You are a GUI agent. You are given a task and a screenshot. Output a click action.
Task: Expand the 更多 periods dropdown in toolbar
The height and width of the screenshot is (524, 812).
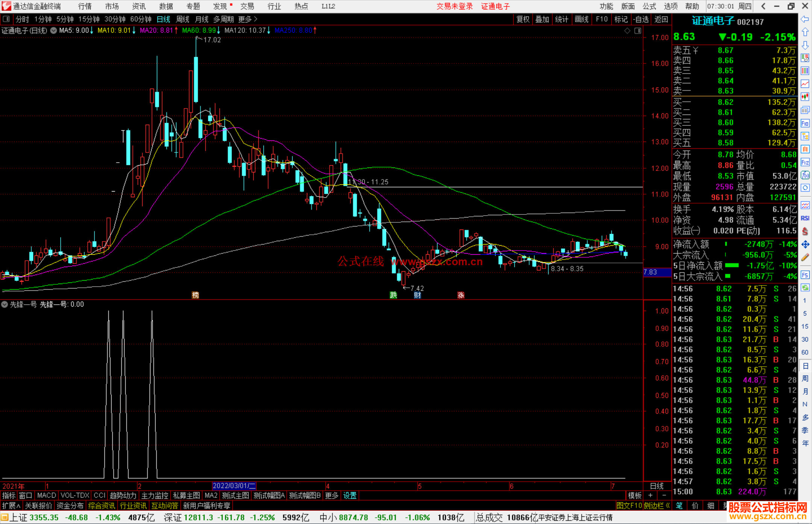pos(248,19)
